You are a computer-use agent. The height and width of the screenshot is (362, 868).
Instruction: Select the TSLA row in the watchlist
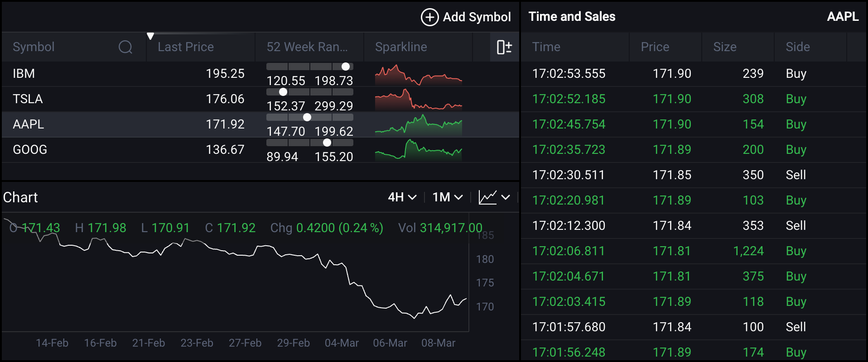point(260,99)
